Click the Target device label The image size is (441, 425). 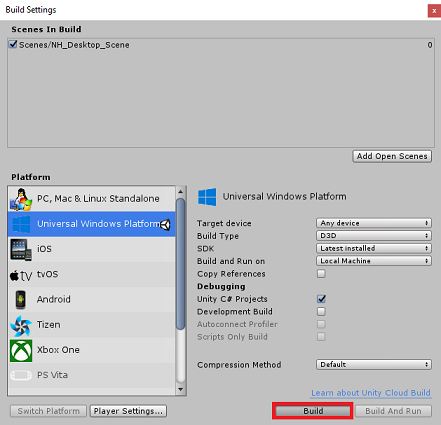224,223
